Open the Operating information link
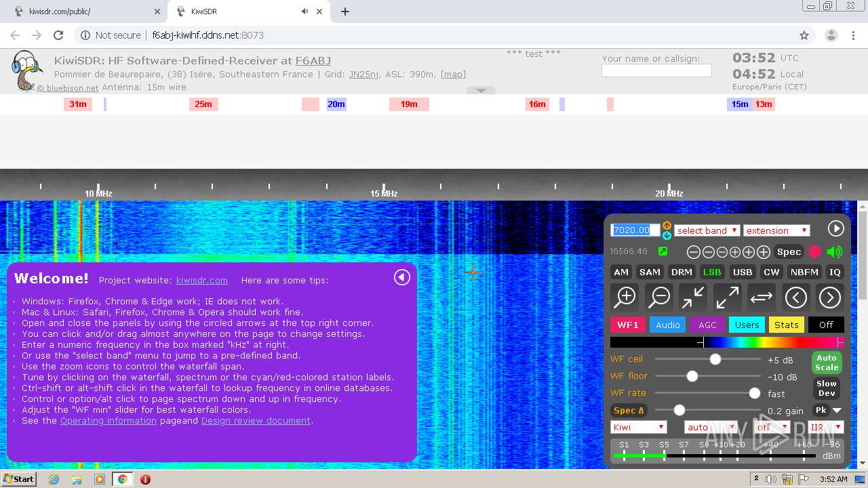The image size is (868, 488). click(x=108, y=420)
